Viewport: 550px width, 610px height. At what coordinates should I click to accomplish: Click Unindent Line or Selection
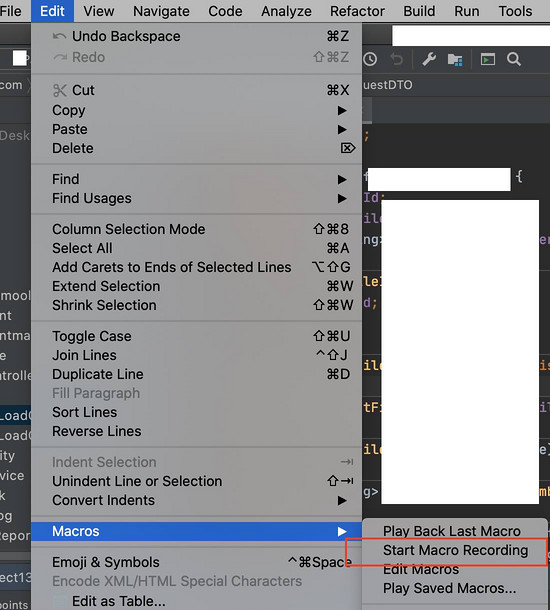[196, 481]
